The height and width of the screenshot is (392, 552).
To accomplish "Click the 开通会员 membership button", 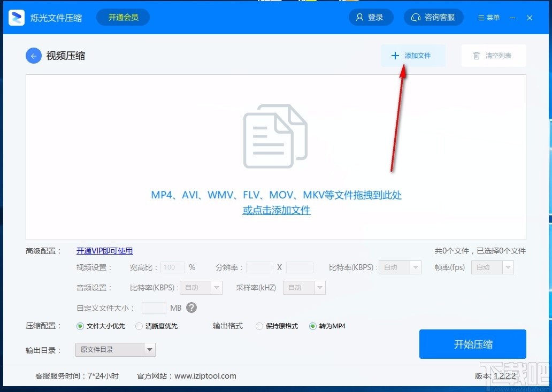I will (122, 17).
